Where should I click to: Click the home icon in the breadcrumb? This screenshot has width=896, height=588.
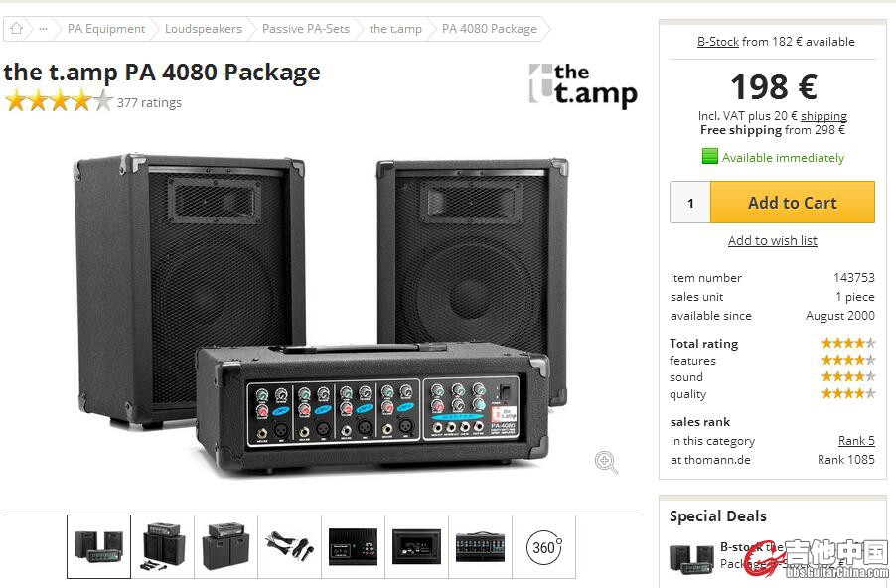click(17, 29)
